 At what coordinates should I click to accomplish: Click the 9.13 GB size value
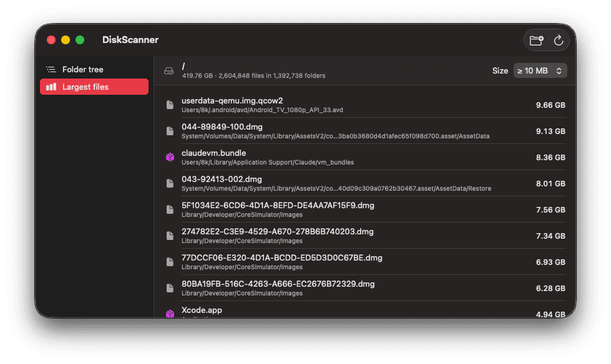point(550,131)
